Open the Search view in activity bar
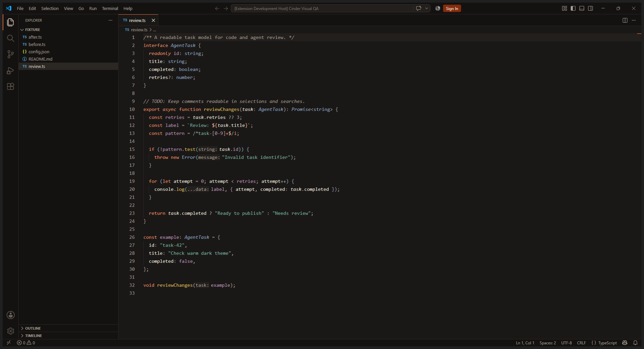This screenshot has width=644, height=349. tap(11, 38)
